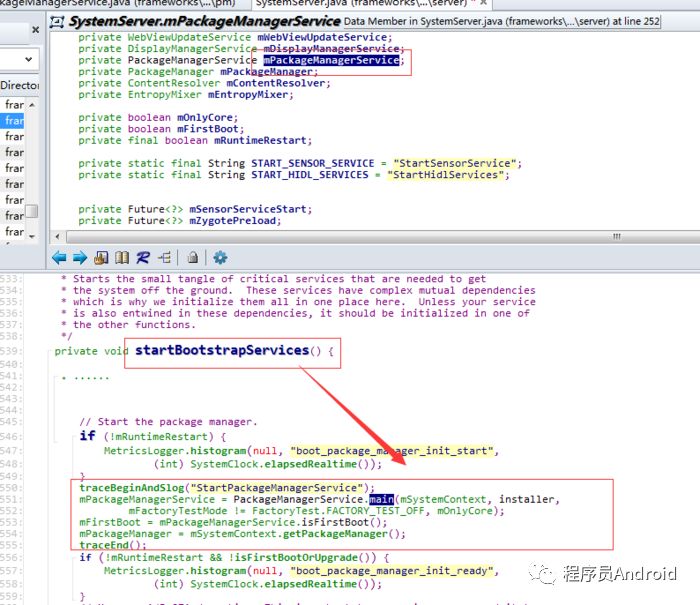Image resolution: width=700 pixels, height=605 pixels.
Task: Click 'Data Member in SystemServer.java' description text
Action: click(x=501, y=21)
